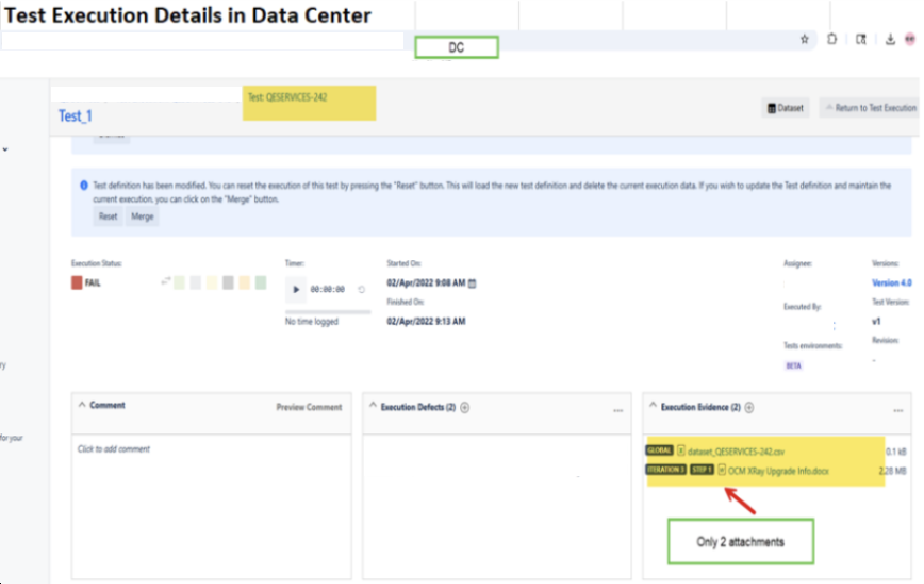Click to add comment field
Image resolution: width=924 pixels, height=584 pixels.
click(x=114, y=449)
